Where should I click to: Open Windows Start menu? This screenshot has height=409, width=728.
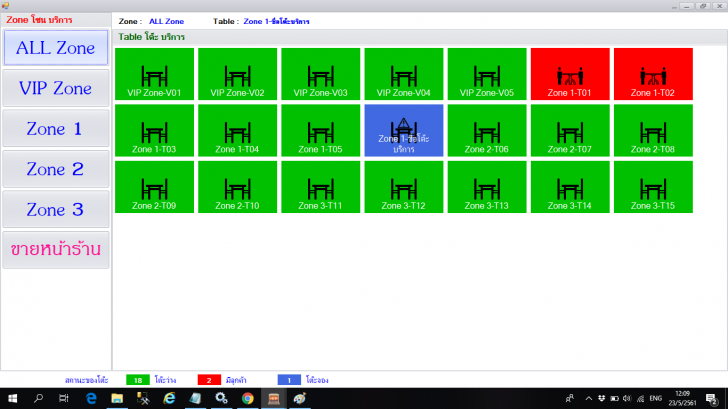pos(13,398)
